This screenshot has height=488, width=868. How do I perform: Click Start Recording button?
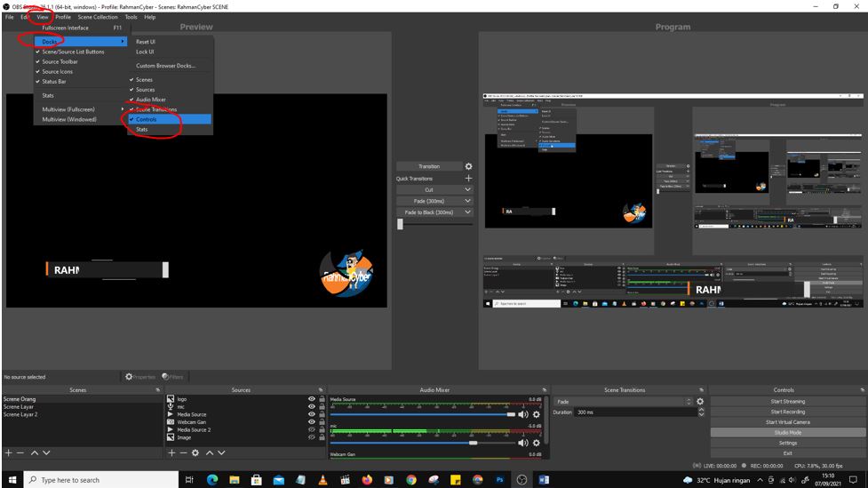coord(788,412)
